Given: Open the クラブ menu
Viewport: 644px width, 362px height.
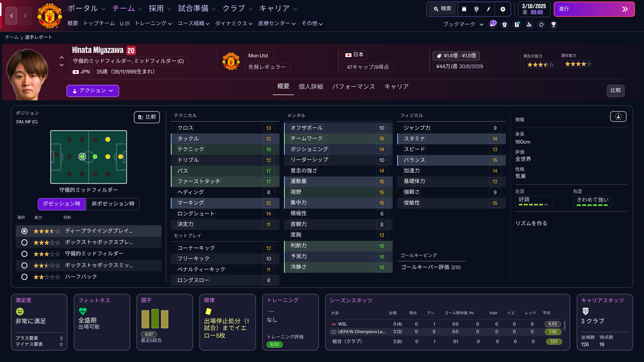Looking at the screenshot, I should (x=234, y=8).
